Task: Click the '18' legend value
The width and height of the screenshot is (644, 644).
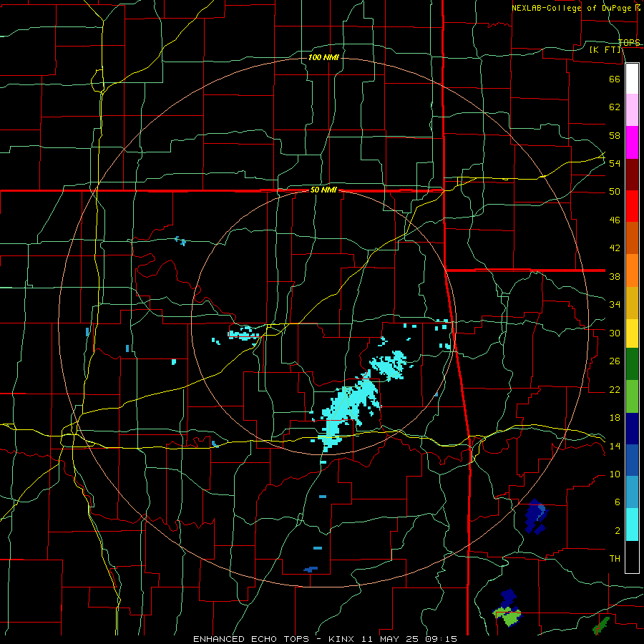Action: click(615, 418)
